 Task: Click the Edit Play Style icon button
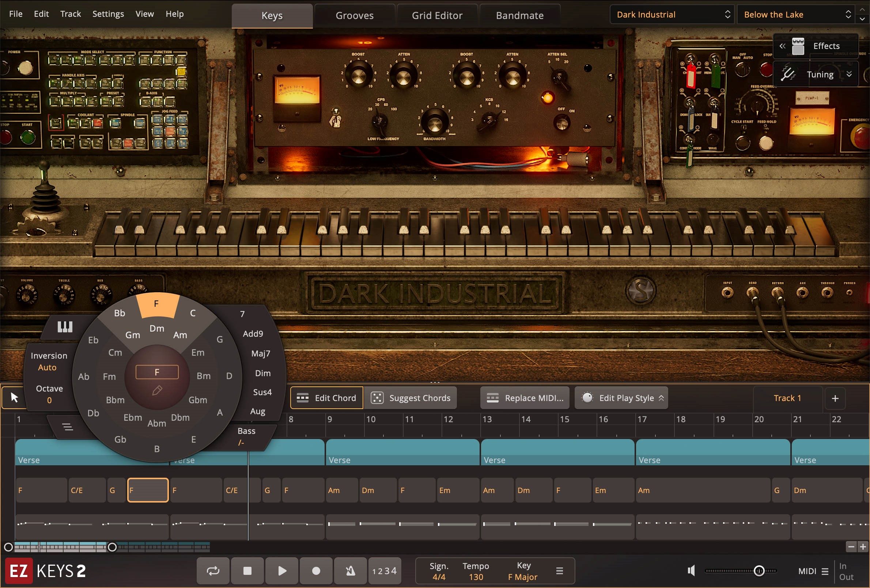[586, 398]
